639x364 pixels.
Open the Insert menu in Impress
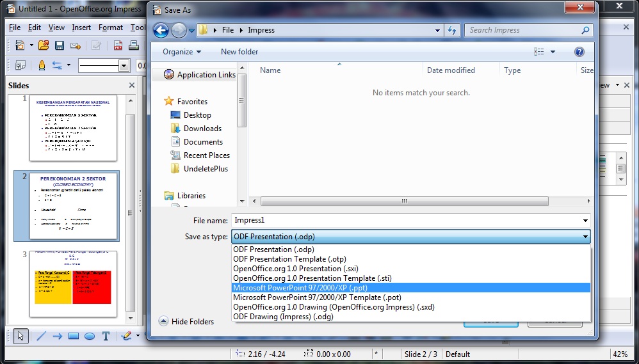pyautogui.click(x=81, y=28)
